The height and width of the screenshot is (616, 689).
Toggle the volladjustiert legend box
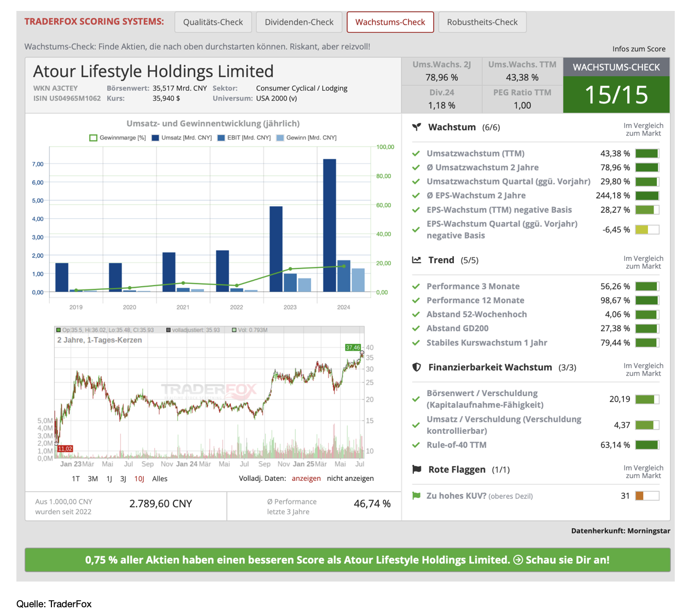pos(168,330)
